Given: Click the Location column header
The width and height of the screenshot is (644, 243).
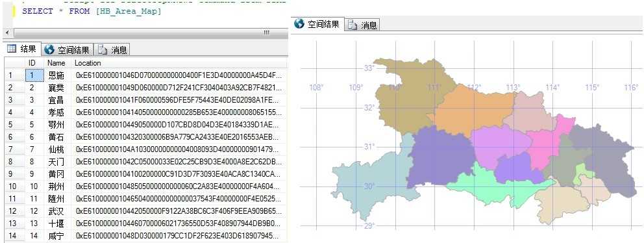Looking at the screenshot, I should (179, 63).
